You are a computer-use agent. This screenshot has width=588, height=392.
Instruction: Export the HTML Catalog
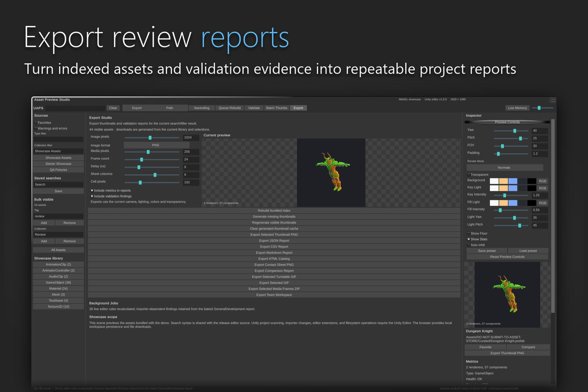[274, 259]
